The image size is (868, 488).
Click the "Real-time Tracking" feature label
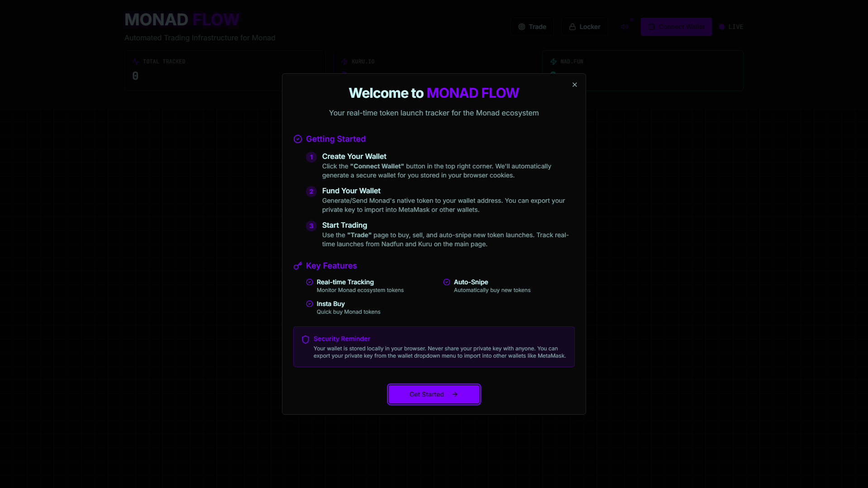pos(345,282)
